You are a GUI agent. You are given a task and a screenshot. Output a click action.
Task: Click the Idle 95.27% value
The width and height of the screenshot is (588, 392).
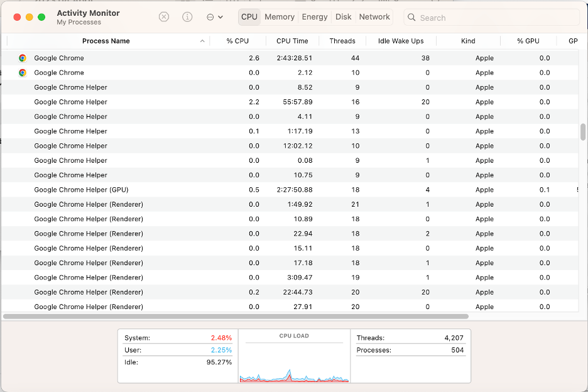click(219, 362)
